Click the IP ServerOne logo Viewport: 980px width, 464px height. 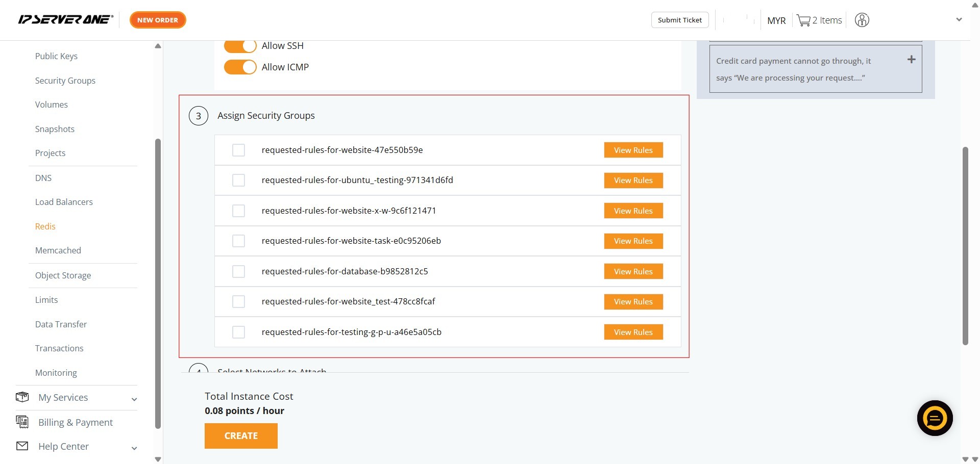[x=65, y=20]
